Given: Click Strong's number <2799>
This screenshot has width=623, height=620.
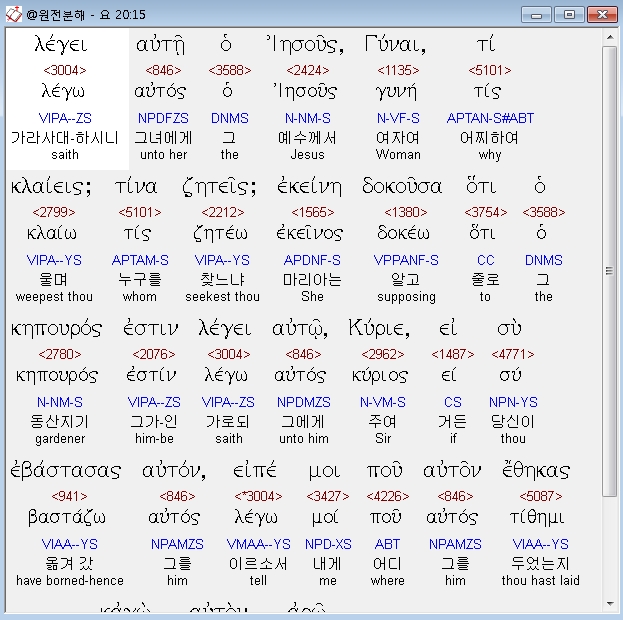Looking at the screenshot, I should pos(54,212).
